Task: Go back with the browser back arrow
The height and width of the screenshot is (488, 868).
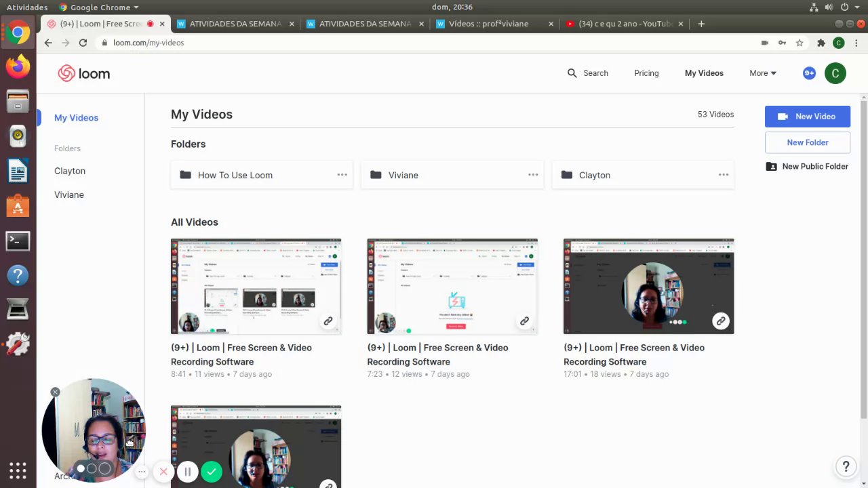Action: [47, 43]
